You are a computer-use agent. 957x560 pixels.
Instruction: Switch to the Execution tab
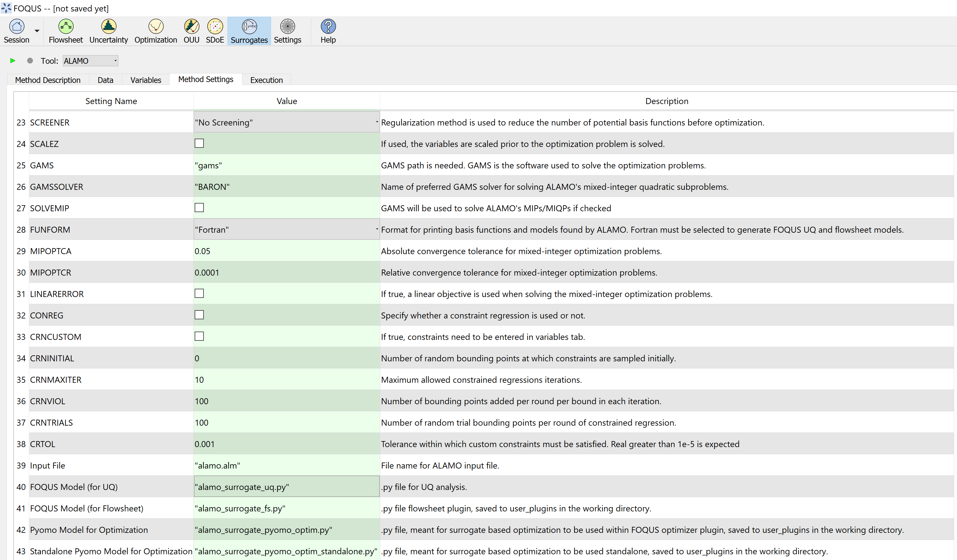(267, 80)
